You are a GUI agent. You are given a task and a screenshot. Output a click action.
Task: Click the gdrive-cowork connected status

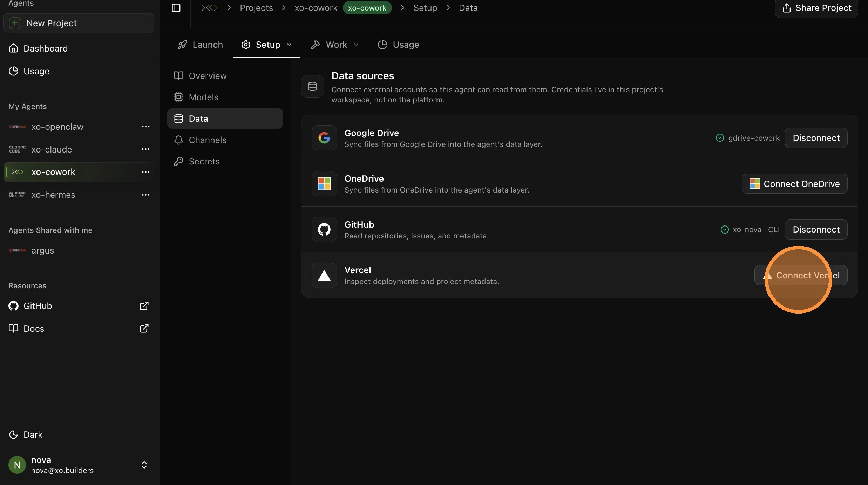(x=747, y=138)
